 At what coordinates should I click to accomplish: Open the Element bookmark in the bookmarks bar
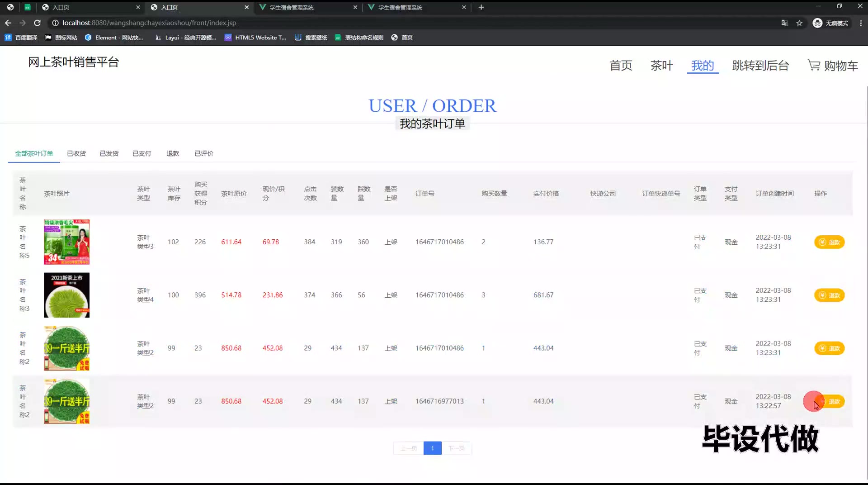[x=114, y=38]
